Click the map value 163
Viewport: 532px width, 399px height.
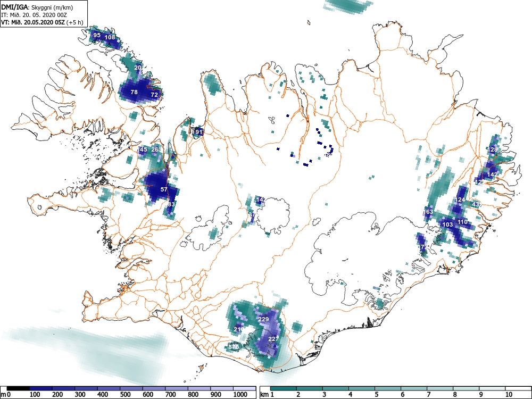[428, 212]
